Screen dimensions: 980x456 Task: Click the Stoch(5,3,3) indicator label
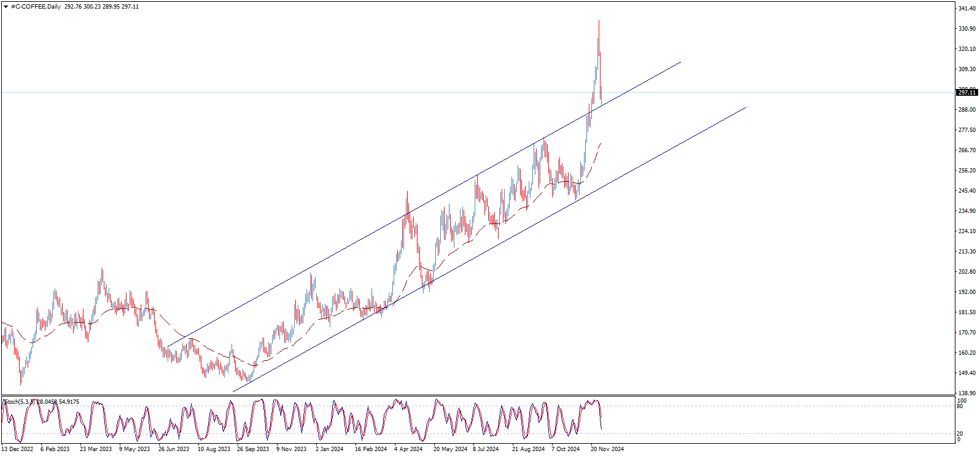click(x=18, y=402)
